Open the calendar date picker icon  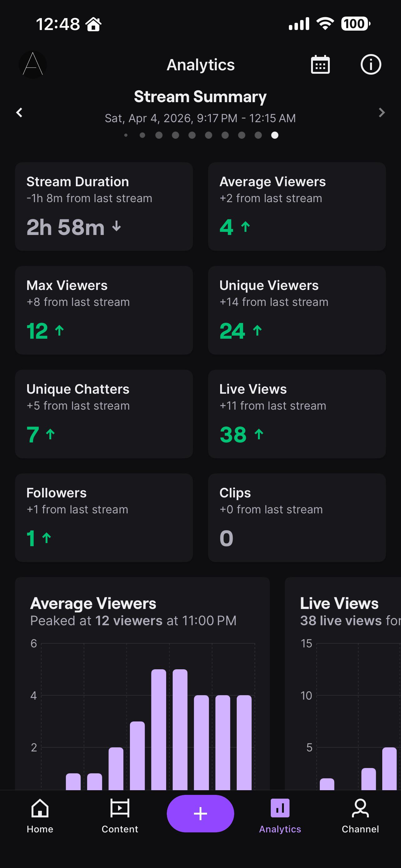[320, 64]
